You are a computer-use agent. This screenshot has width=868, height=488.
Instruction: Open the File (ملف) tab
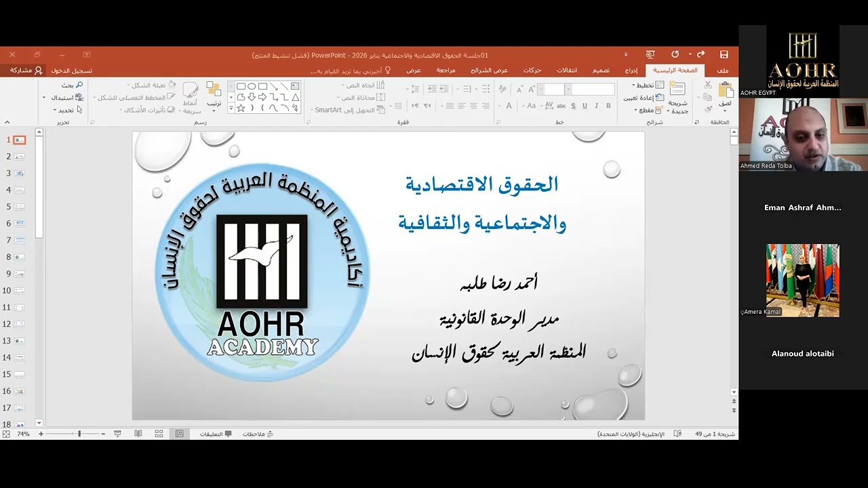[723, 70]
